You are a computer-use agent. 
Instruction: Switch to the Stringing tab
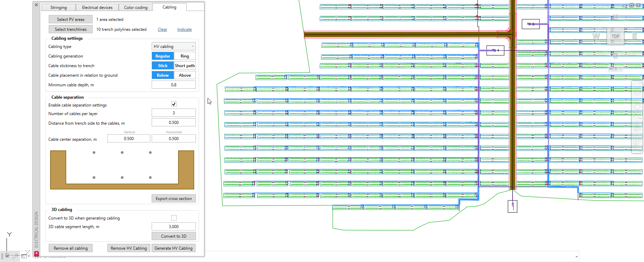58,8
